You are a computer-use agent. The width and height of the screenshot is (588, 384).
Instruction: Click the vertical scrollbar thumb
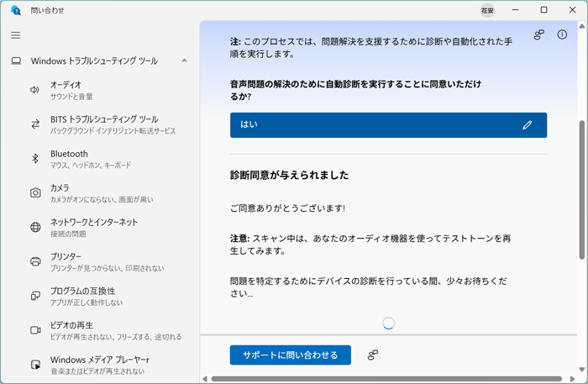[581, 190]
